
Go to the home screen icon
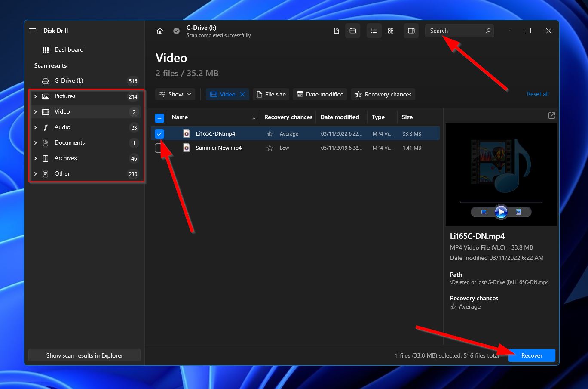tap(160, 31)
